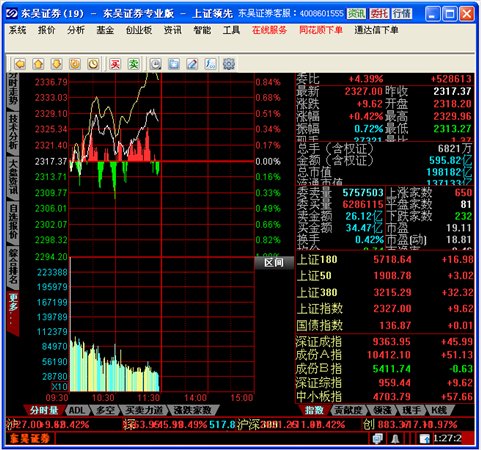Select the 中小板指 index row
Image resolution: width=481 pixels, height=450 pixels.
[385, 396]
